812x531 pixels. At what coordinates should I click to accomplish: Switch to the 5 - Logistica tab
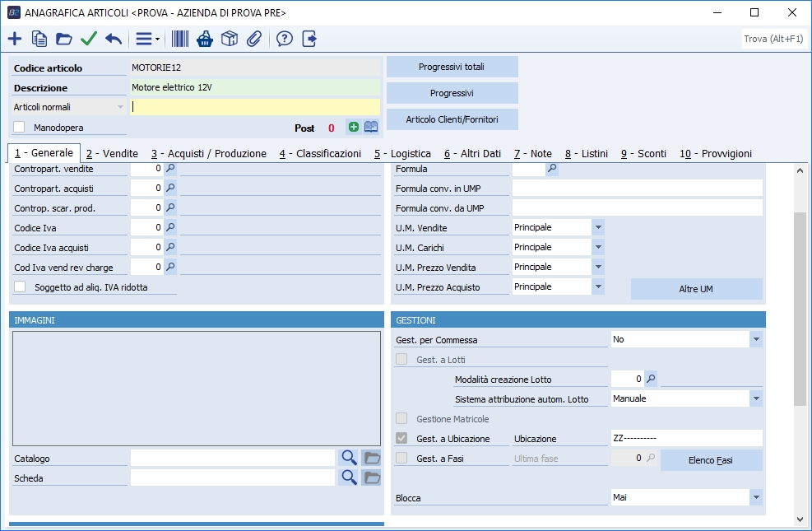tap(401, 153)
